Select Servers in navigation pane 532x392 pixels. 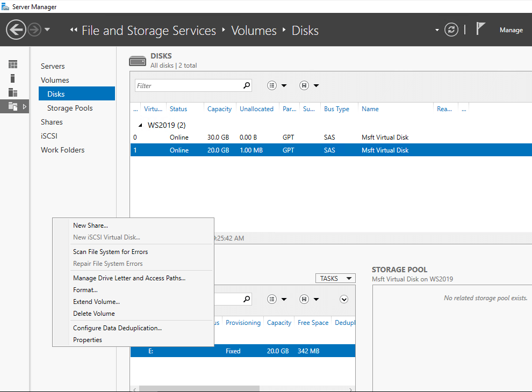point(53,66)
